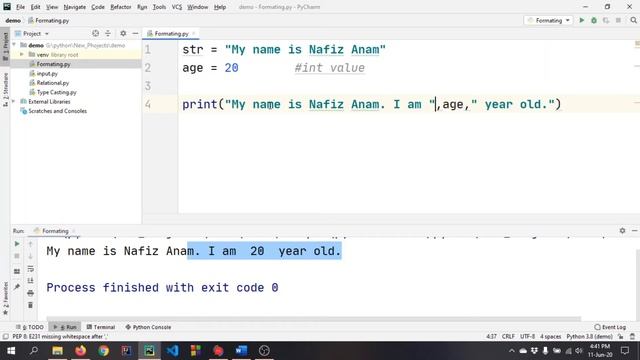Expand External Libraries node

click(14, 102)
